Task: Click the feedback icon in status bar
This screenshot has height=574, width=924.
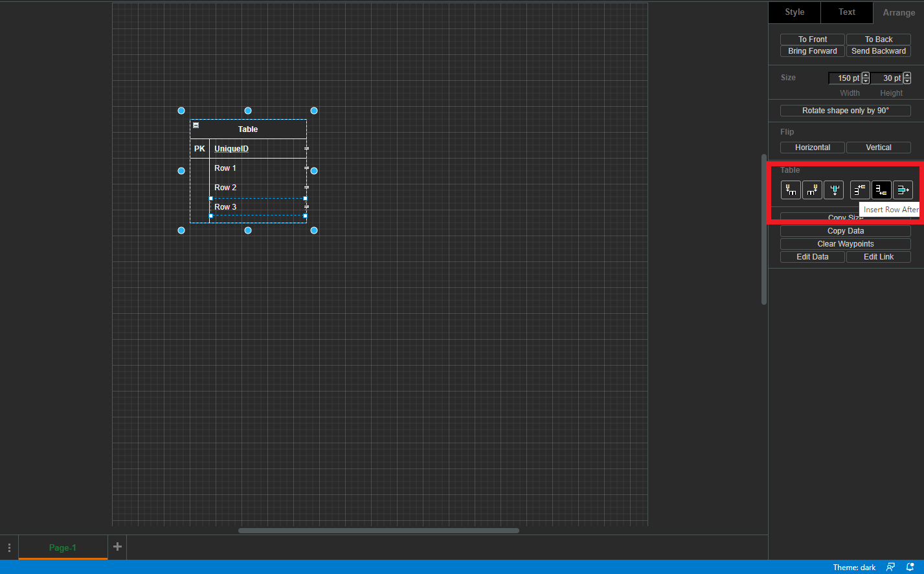Action: [x=891, y=567]
